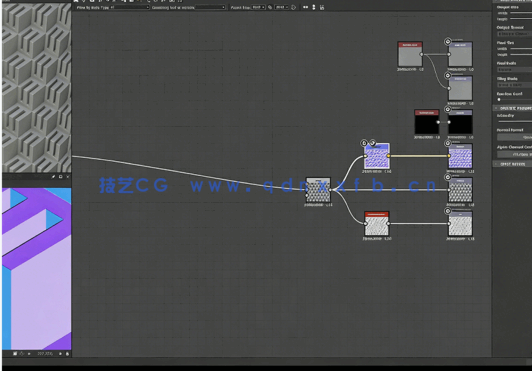This screenshot has height=371, width=532.
Task: Click badge icon on second gray output node
Action: 448,75
